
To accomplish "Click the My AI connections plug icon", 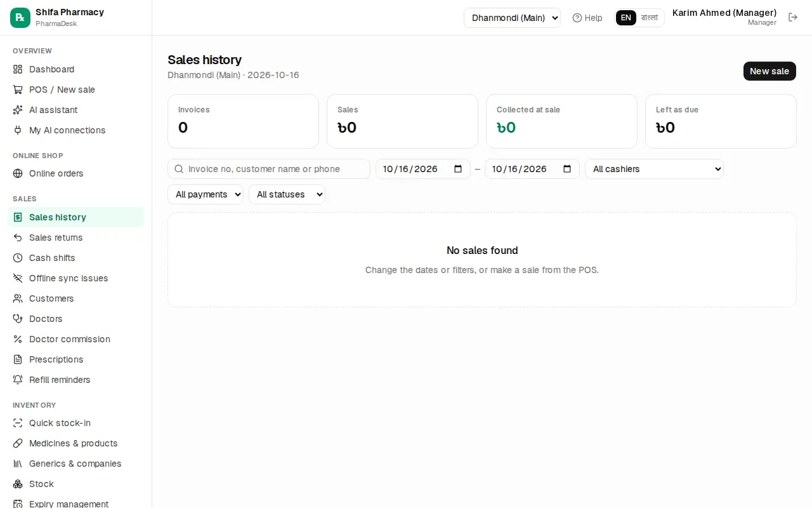I will tap(18, 130).
